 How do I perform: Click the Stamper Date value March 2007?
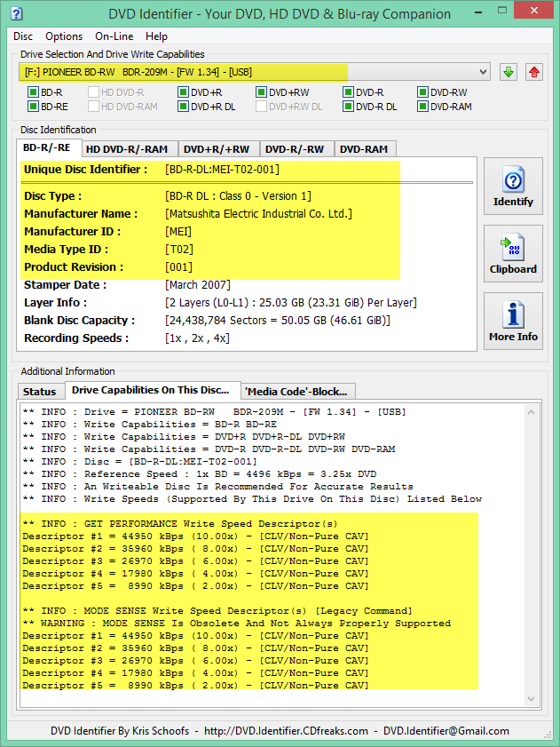pyautogui.click(x=198, y=285)
